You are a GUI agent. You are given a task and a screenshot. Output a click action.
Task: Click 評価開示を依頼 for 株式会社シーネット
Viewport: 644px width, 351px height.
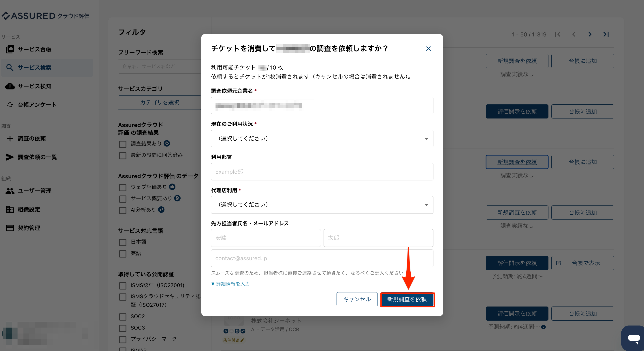tap(517, 313)
